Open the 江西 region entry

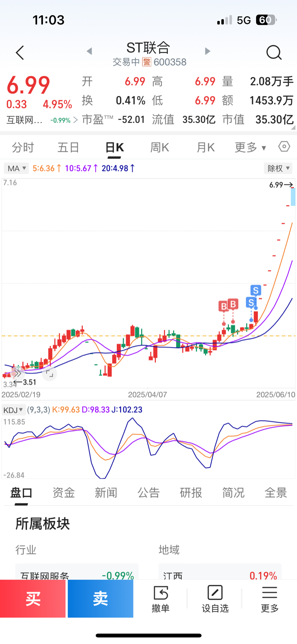coord(220,572)
